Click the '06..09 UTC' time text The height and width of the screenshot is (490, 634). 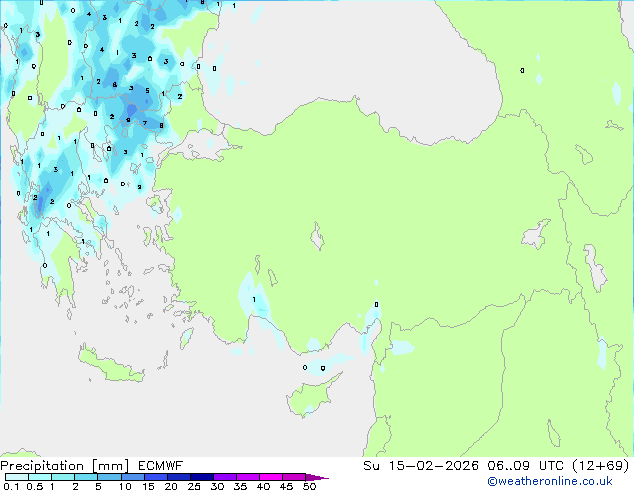point(525,466)
